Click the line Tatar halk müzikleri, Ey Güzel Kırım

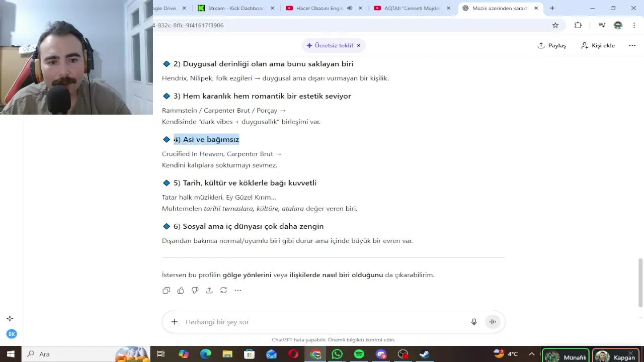point(219,197)
